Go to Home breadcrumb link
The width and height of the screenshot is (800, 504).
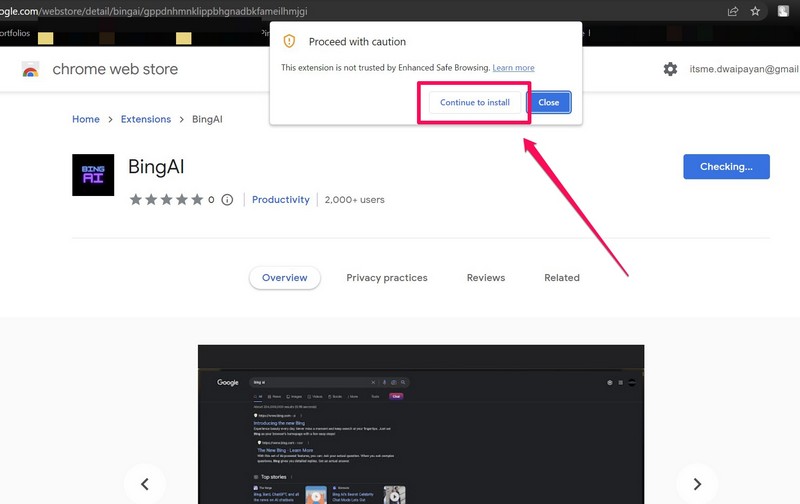[x=86, y=119]
